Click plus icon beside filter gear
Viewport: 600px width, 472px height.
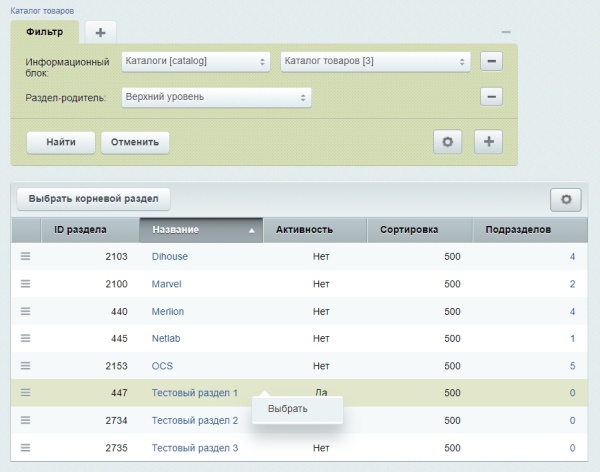(x=488, y=142)
